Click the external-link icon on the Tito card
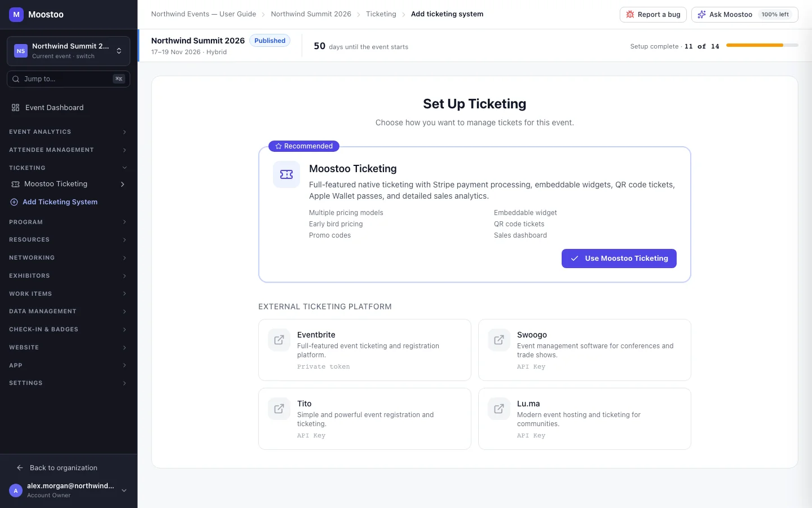Image resolution: width=812 pixels, height=508 pixels. point(279,409)
